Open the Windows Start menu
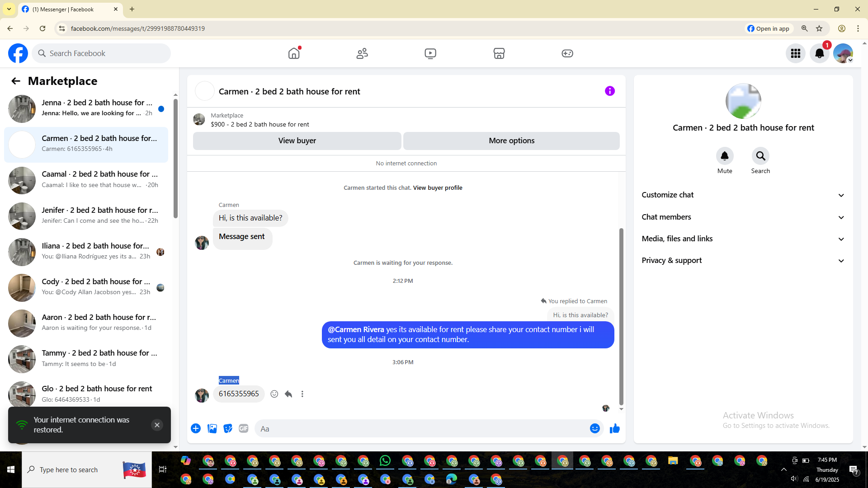Screen dimensions: 868x488 click(x=11, y=470)
